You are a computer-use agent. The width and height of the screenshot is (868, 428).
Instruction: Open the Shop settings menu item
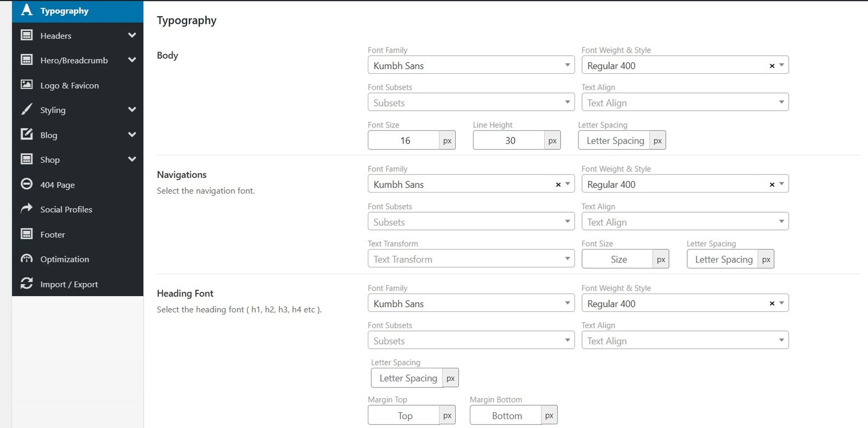coord(50,159)
